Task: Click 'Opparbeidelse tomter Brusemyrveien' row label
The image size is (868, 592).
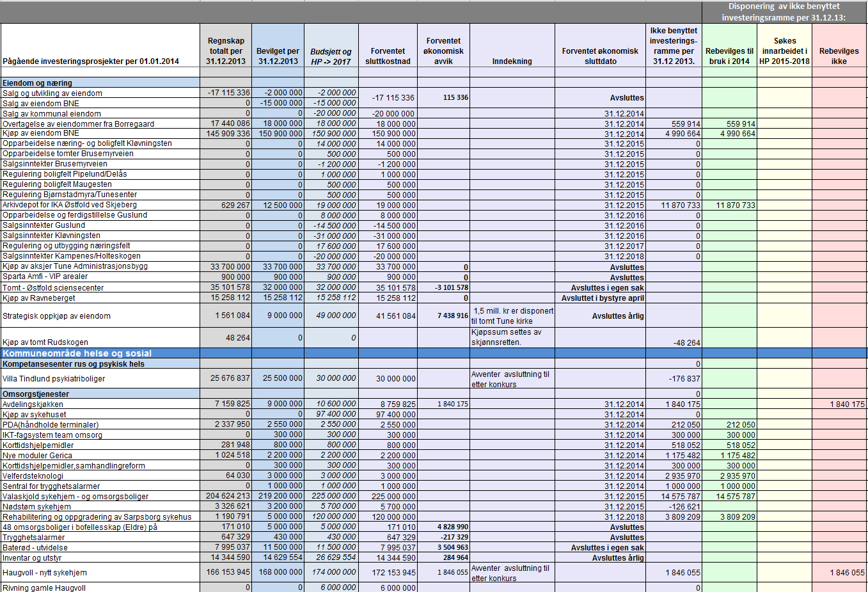Action: (68, 154)
